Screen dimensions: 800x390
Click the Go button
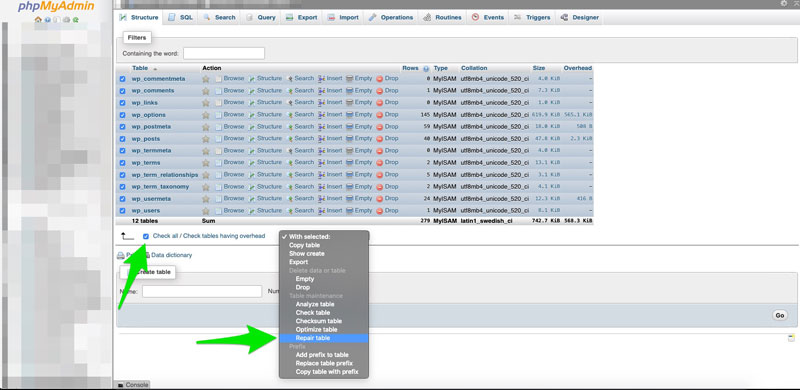780,315
